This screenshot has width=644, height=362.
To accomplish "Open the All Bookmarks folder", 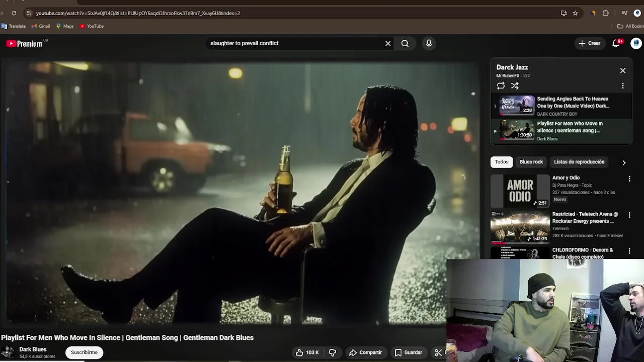I will (631, 26).
